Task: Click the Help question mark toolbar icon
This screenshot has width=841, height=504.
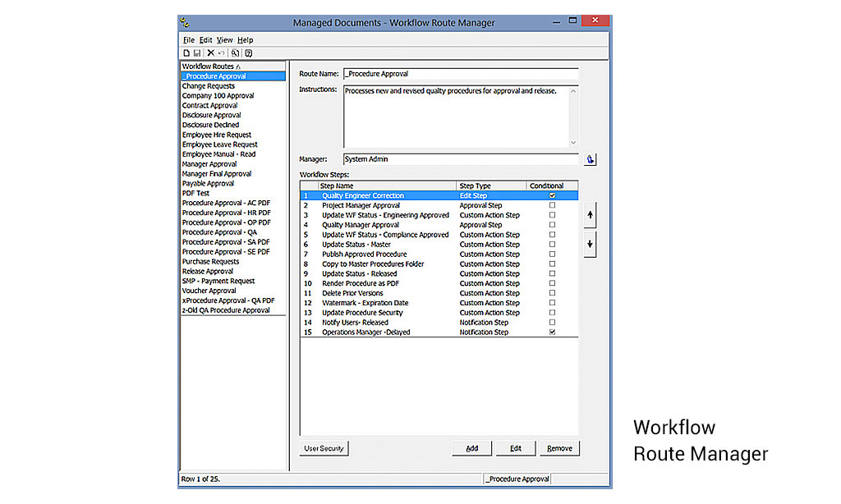Action: pos(249,53)
